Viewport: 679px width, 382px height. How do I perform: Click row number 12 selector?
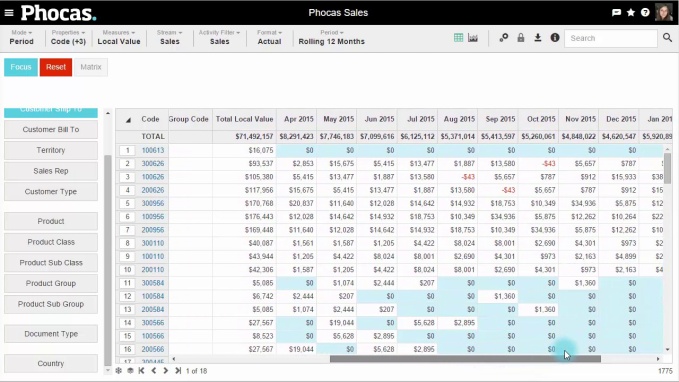click(x=127, y=296)
